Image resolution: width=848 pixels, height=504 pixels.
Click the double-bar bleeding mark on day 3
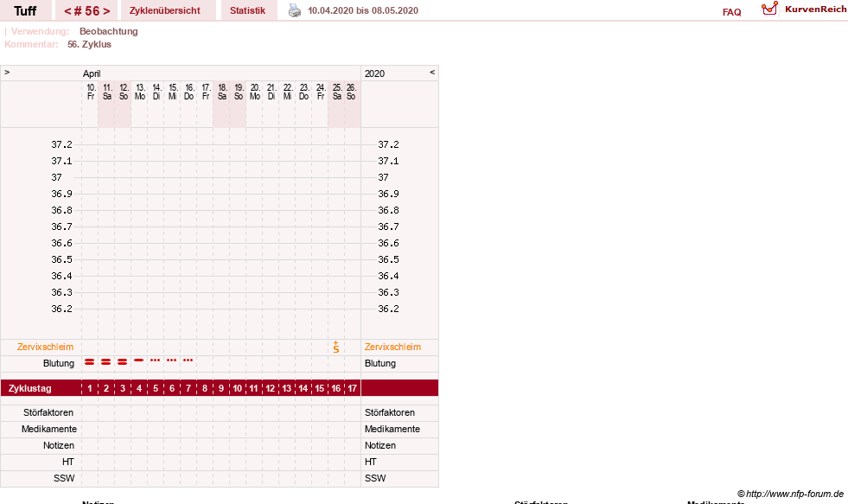tap(122, 361)
